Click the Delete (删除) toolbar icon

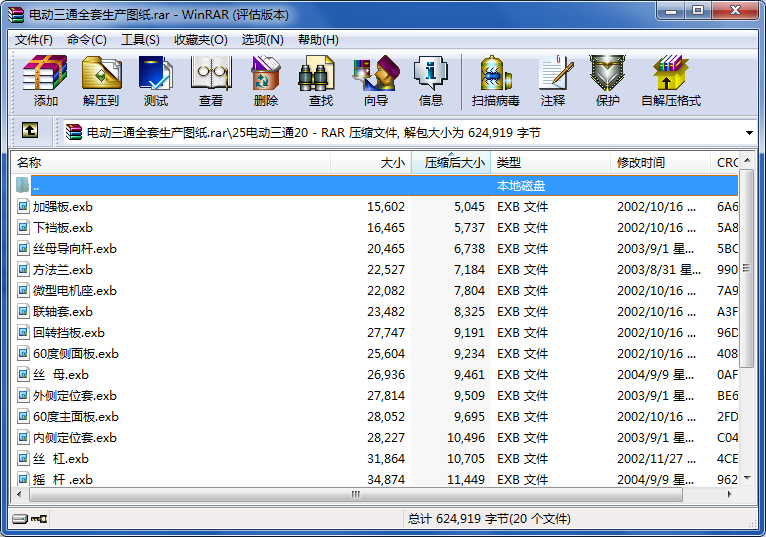point(266,81)
